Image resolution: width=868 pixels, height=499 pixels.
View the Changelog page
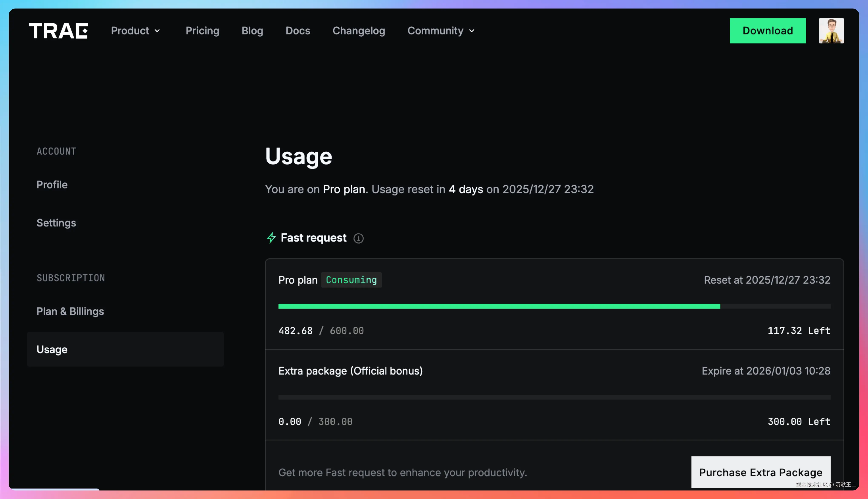(358, 31)
